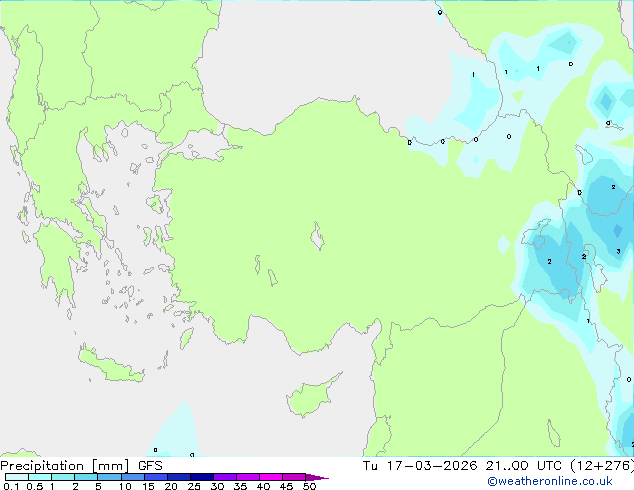Screen dimensions: 634x490
Task: Click the 10–15 mm legend color swatch
Action: pos(132,477)
